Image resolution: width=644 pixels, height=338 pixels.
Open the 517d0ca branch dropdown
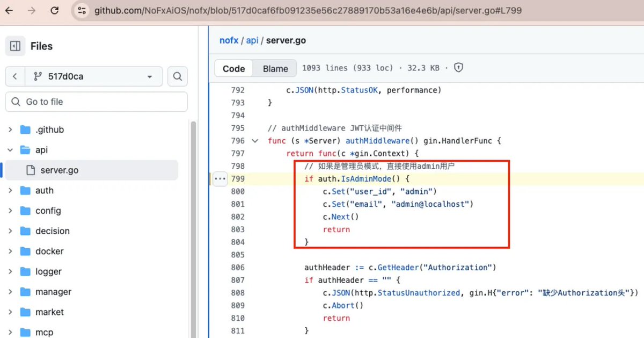coord(93,76)
